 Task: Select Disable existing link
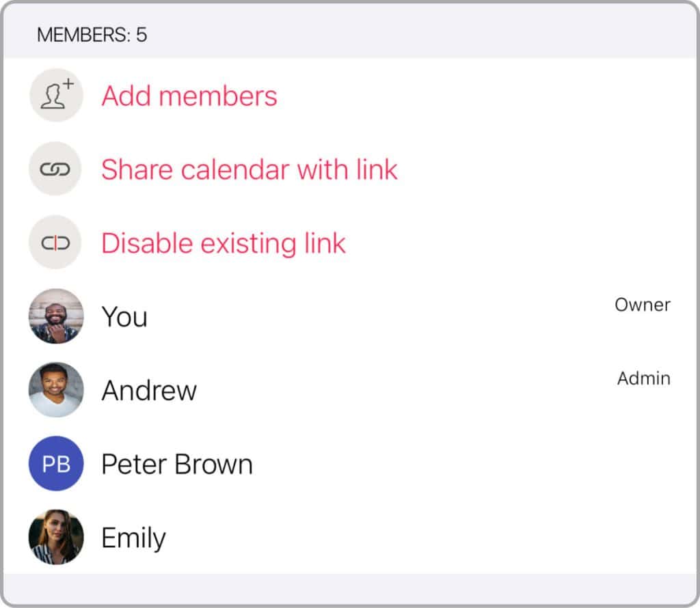point(223,243)
